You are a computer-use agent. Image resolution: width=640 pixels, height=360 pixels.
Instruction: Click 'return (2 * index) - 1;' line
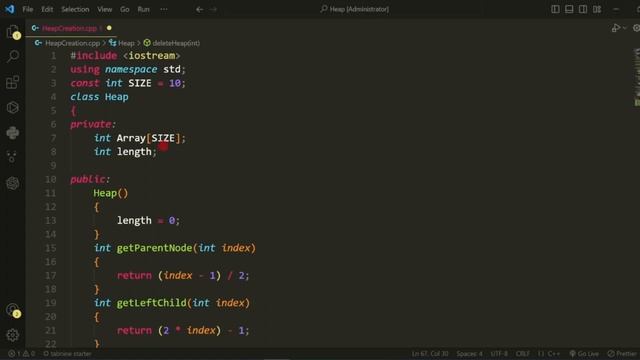click(183, 330)
